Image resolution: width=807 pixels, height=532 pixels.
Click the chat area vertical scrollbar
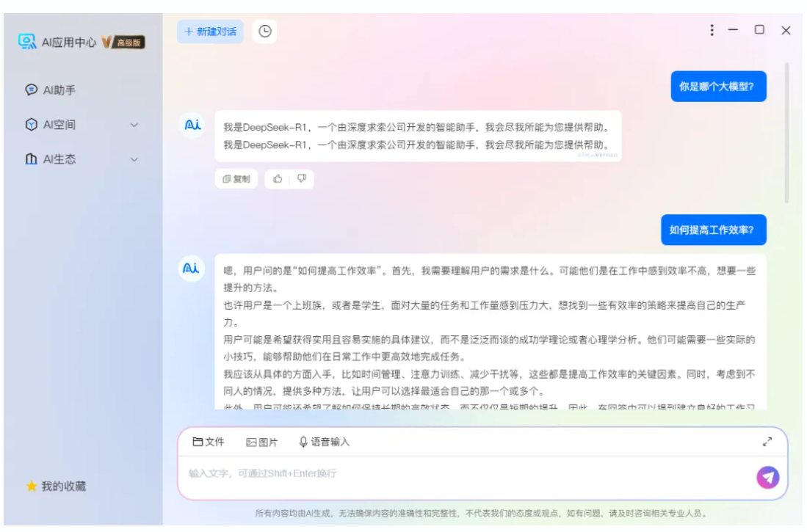click(786, 133)
